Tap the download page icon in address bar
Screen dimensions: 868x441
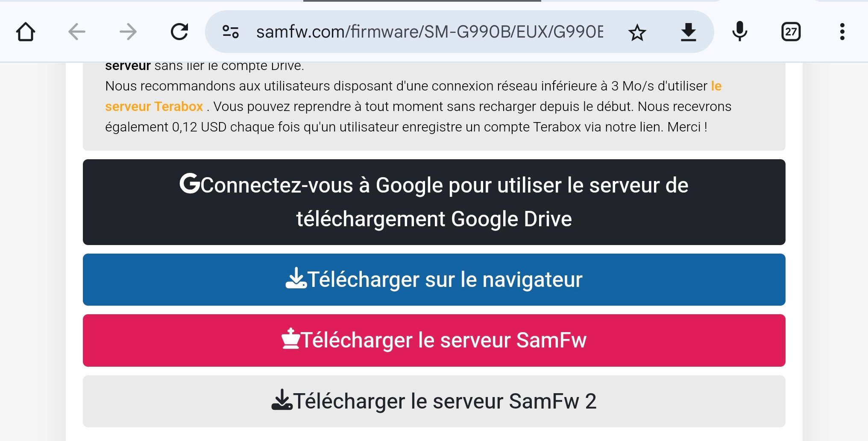click(688, 32)
